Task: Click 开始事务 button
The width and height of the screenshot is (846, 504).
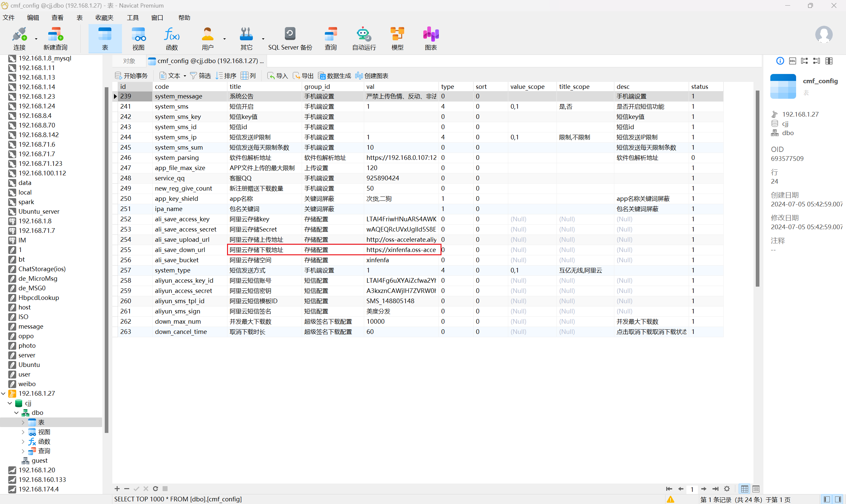Action: coord(132,76)
